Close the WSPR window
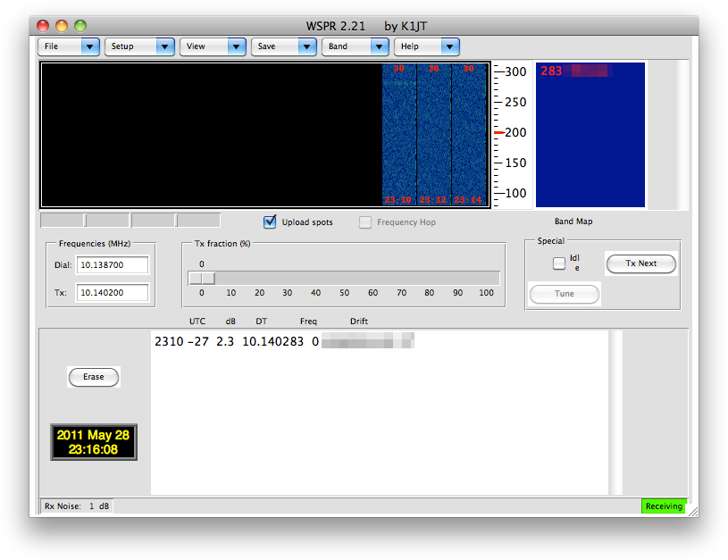728x560 pixels. (x=43, y=26)
